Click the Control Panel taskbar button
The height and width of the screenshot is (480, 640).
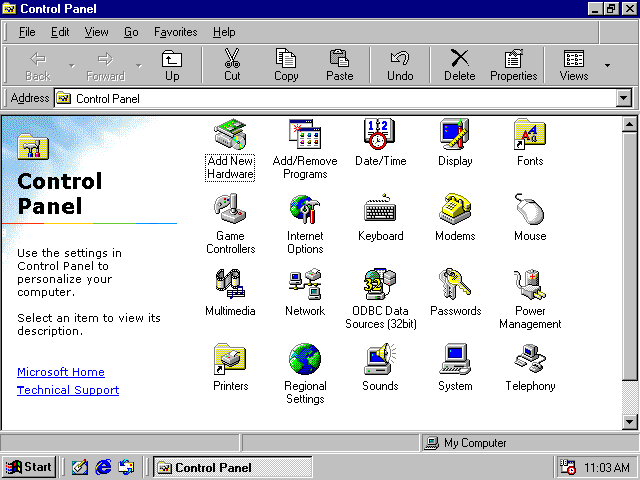coord(233,467)
